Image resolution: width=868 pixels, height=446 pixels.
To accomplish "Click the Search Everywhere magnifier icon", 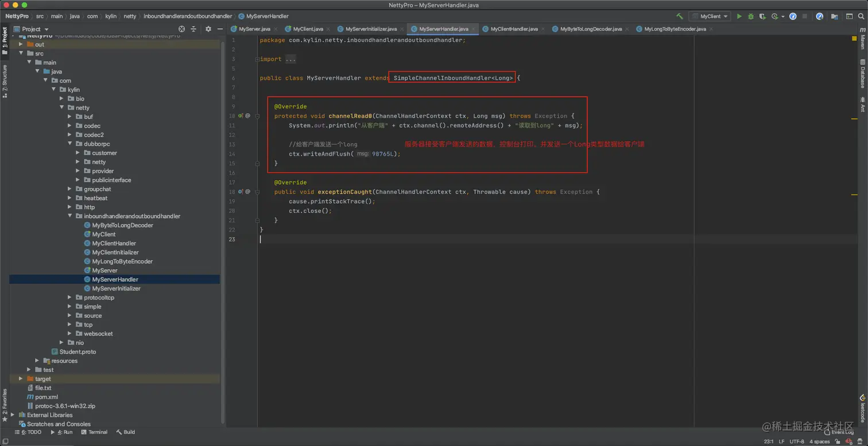I will (x=861, y=17).
